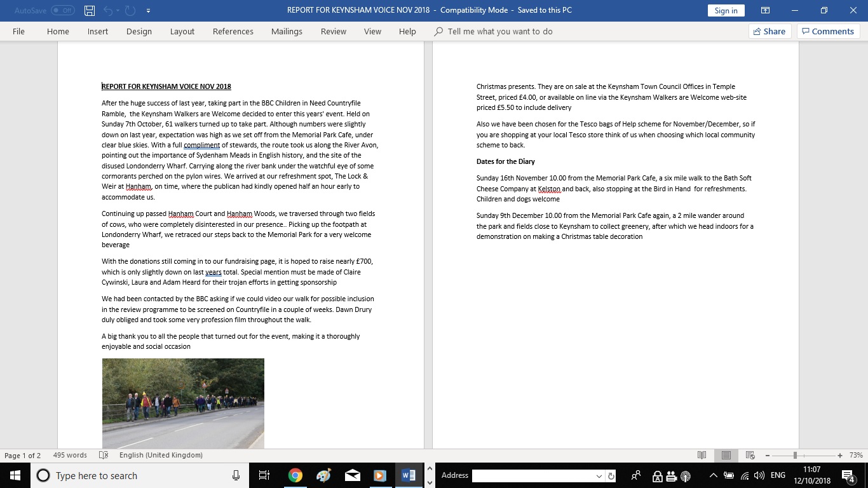This screenshot has height=488, width=868.
Task: Open Windows Task View
Action: click(264, 475)
